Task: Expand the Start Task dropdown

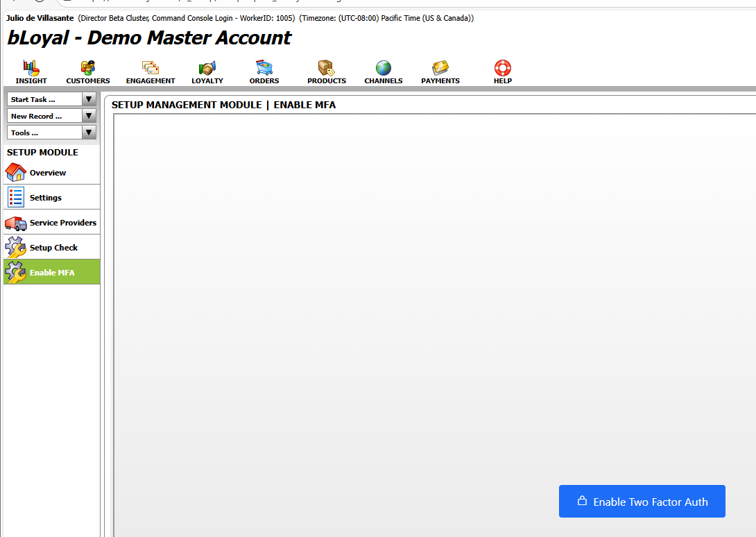Action: (89, 99)
